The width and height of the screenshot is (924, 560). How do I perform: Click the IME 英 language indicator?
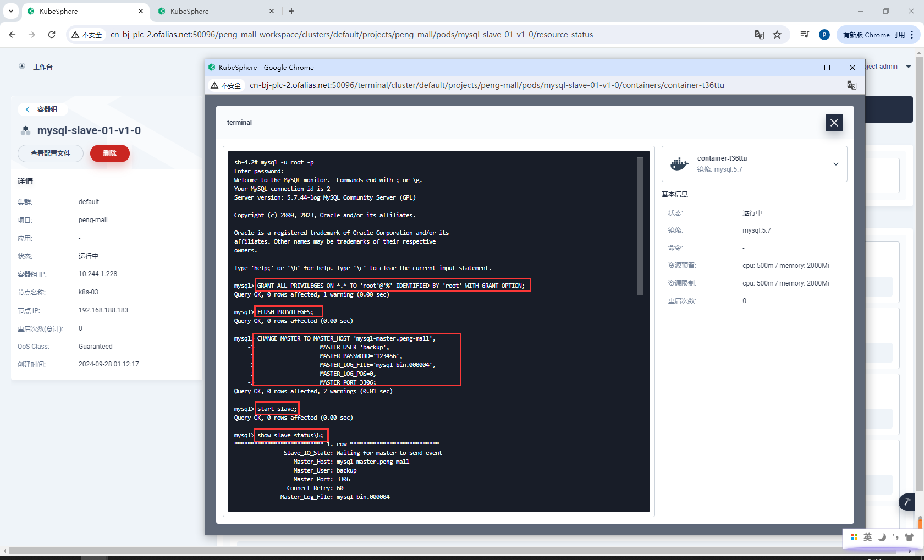coord(867,537)
